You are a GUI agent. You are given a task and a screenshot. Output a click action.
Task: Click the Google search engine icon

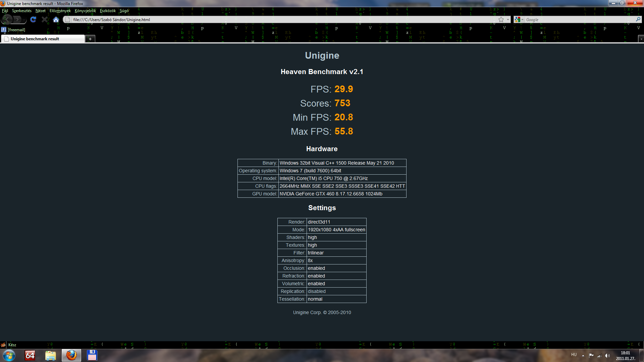(x=518, y=19)
